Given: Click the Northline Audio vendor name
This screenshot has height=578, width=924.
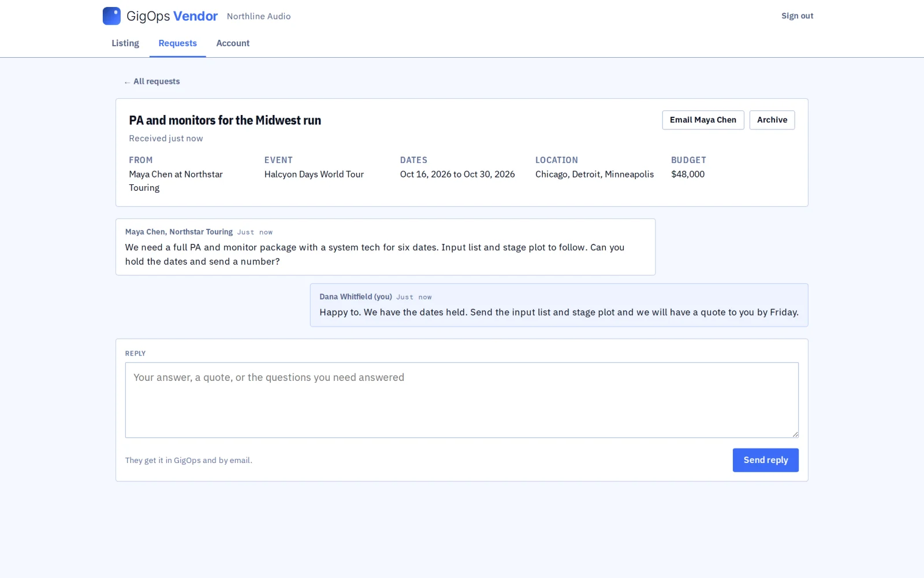Looking at the screenshot, I should tap(259, 16).
